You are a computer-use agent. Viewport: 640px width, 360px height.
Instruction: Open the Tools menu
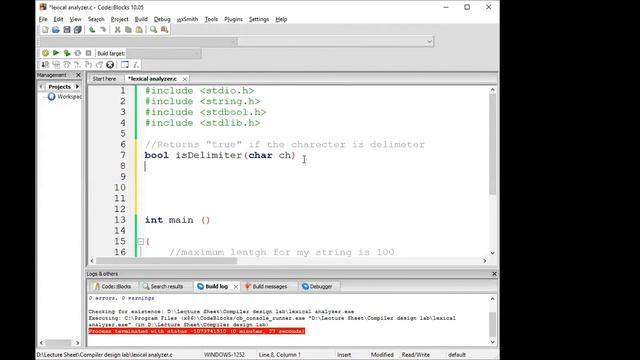click(x=211, y=19)
